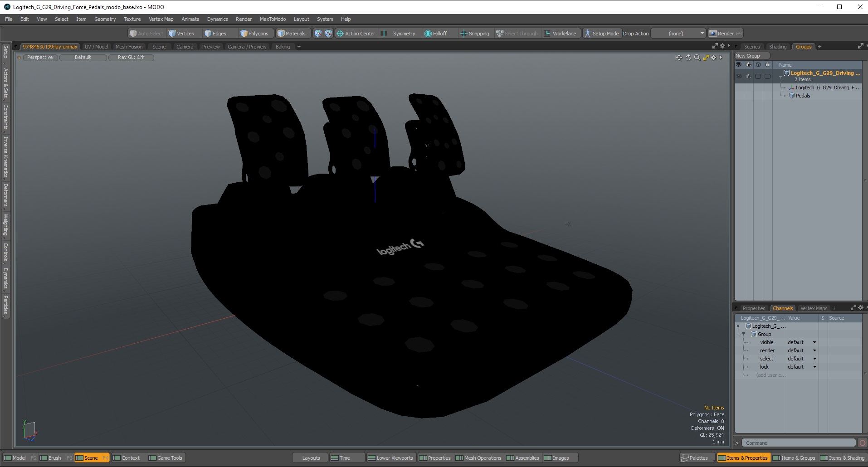Open the Geometry menu
The height and width of the screenshot is (467, 868).
coord(105,19)
